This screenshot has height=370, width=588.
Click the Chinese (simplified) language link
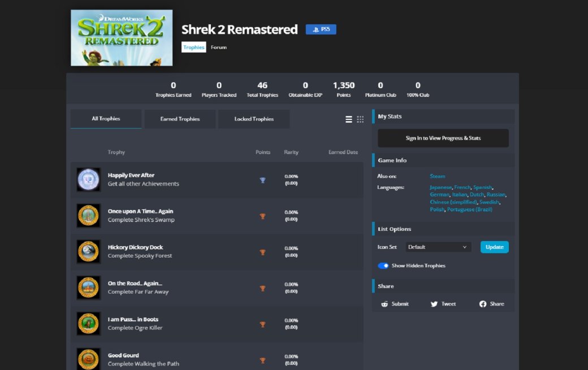[453, 202]
